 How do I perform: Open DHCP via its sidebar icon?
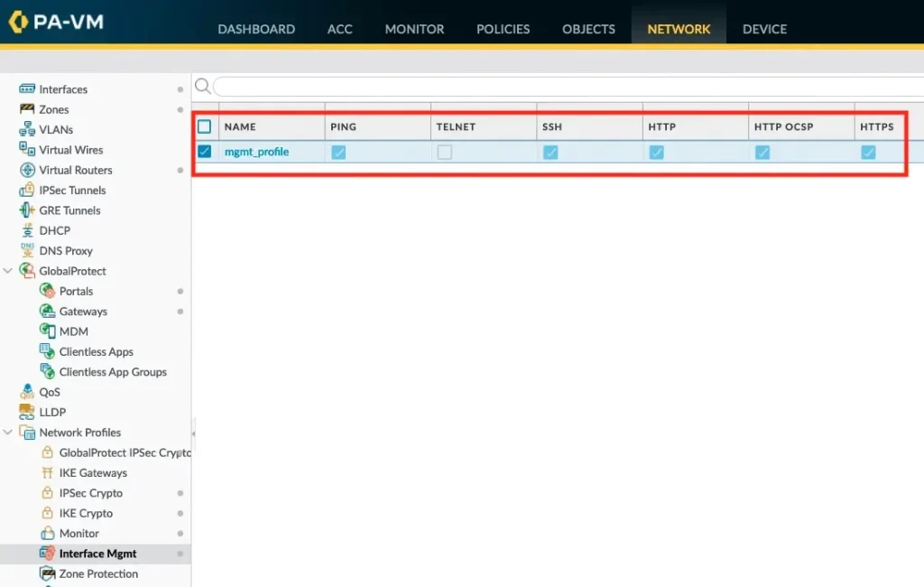(x=27, y=230)
